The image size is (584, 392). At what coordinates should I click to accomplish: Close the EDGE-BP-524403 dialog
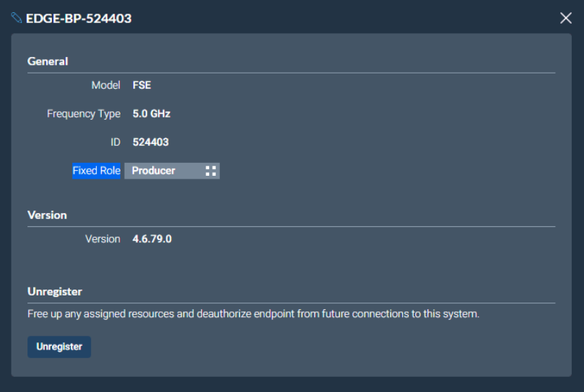click(x=566, y=18)
